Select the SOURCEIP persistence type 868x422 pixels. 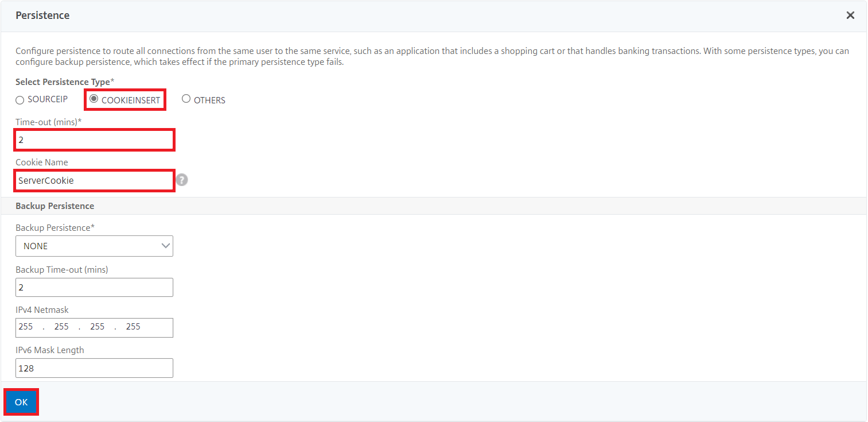click(41, 99)
